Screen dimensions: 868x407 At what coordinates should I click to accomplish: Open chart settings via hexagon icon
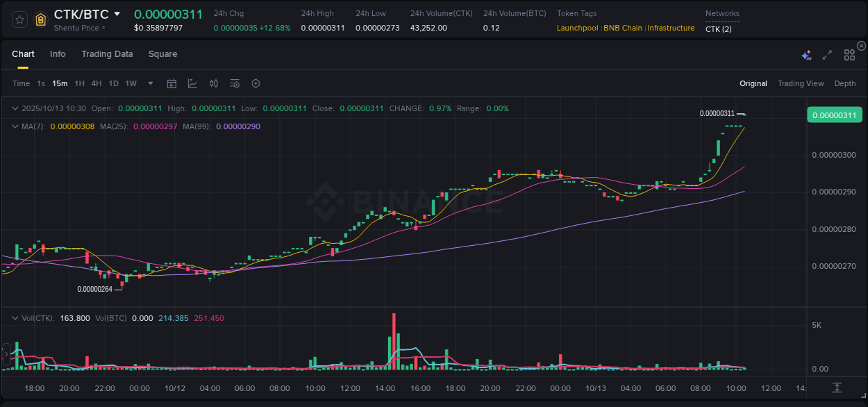pyautogui.click(x=256, y=83)
